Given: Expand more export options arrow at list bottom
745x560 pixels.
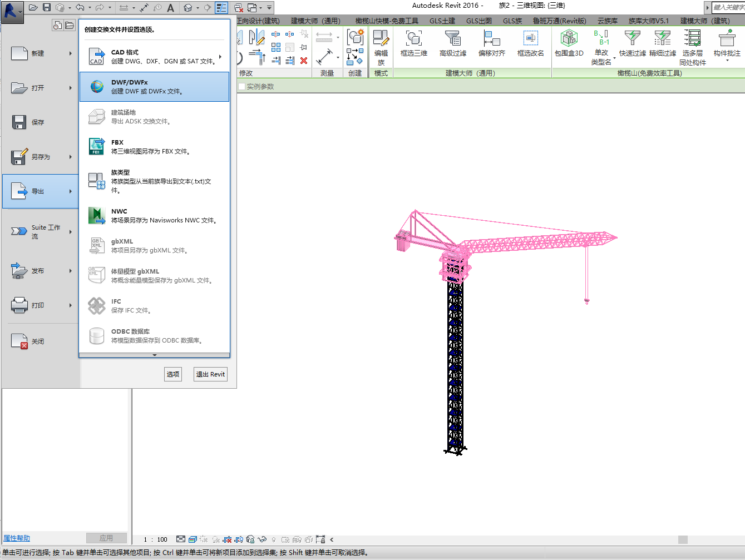Looking at the screenshot, I should pyautogui.click(x=154, y=355).
